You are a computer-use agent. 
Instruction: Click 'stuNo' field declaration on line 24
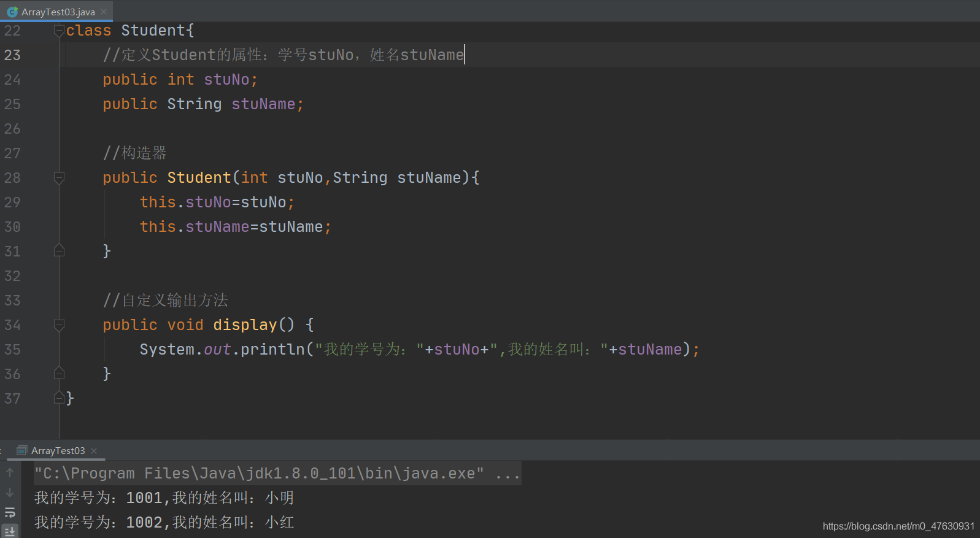[x=226, y=79]
